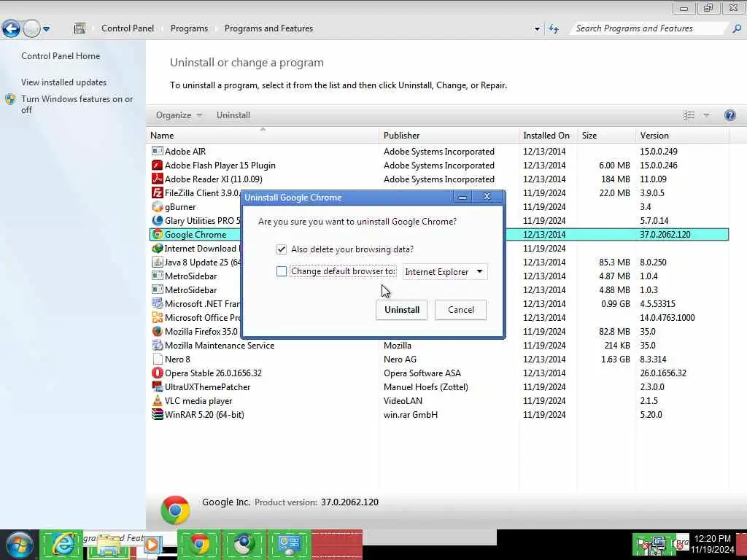747x560 pixels.
Task: Click version 37.0.2062.120 in the Chrome row
Action: point(665,234)
